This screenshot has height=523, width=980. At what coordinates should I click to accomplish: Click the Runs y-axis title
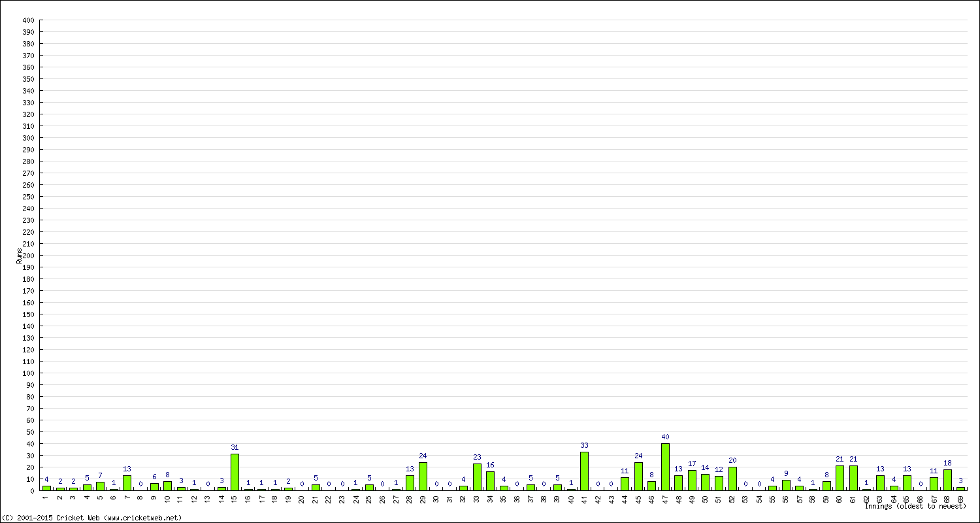coord(19,256)
